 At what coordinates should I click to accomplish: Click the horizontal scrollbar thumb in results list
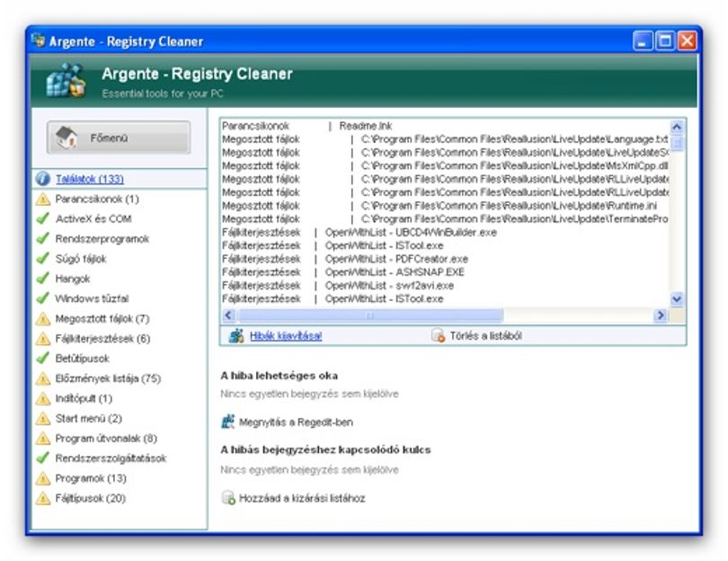click(370, 316)
